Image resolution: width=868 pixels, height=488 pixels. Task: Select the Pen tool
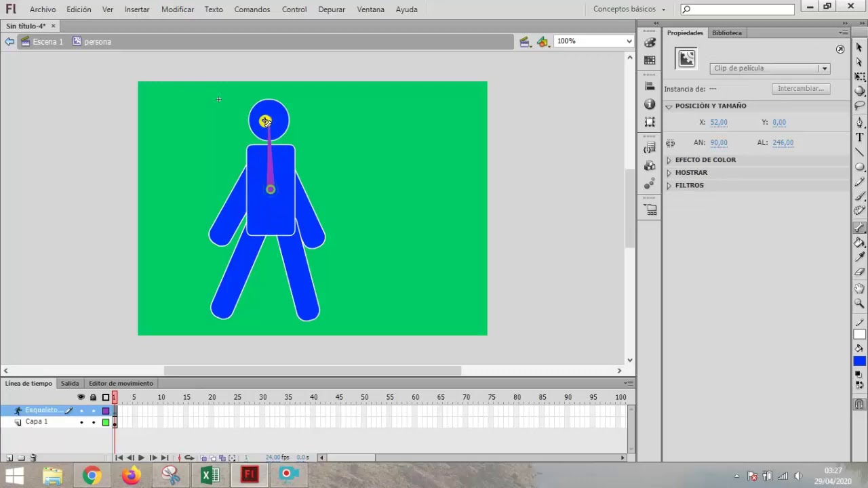coord(859,123)
